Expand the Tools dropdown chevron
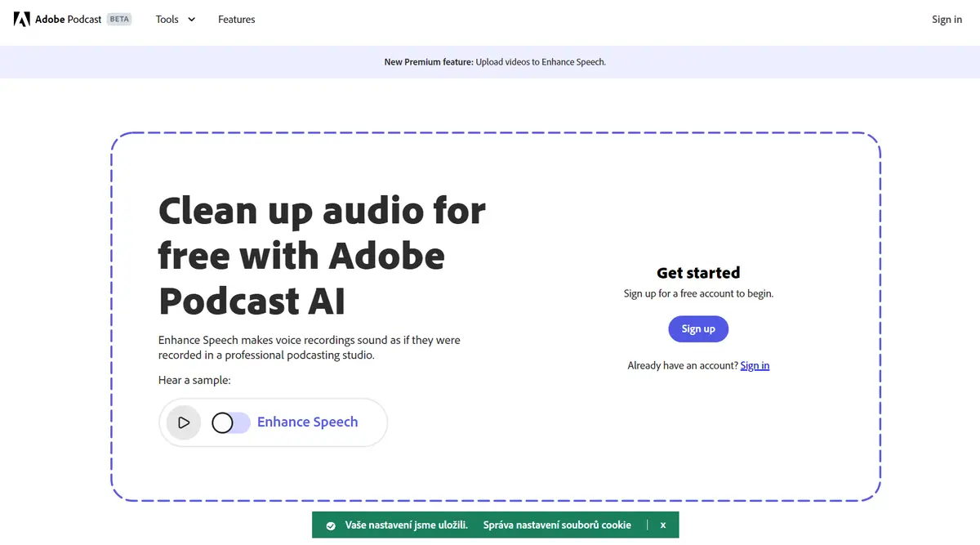The width and height of the screenshot is (980, 545). (192, 20)
